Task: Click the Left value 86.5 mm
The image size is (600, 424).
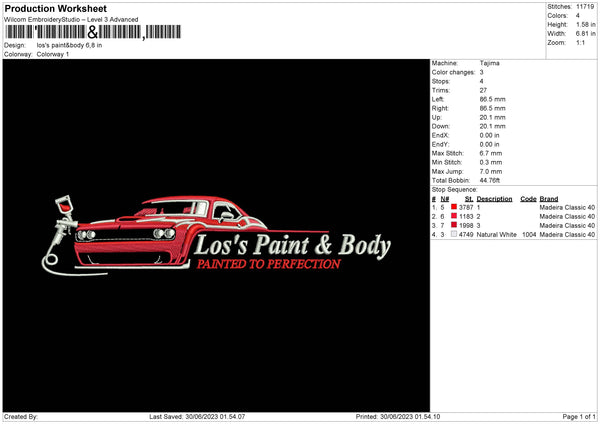Action: tap(492, 99)
